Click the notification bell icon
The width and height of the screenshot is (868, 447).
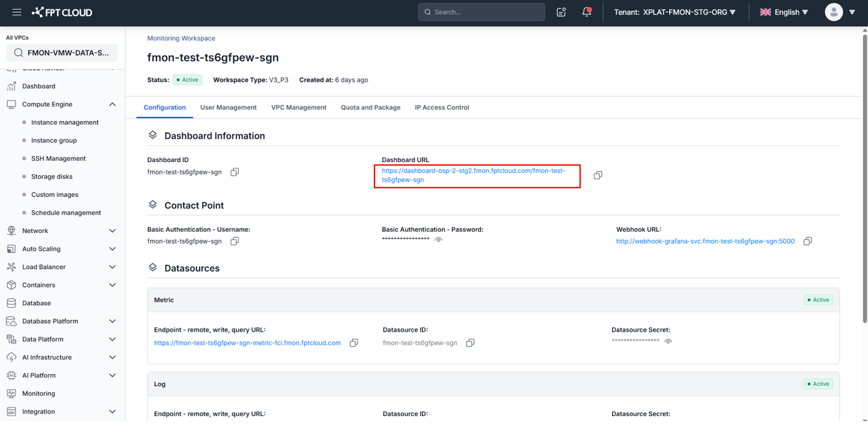[587, 12]
